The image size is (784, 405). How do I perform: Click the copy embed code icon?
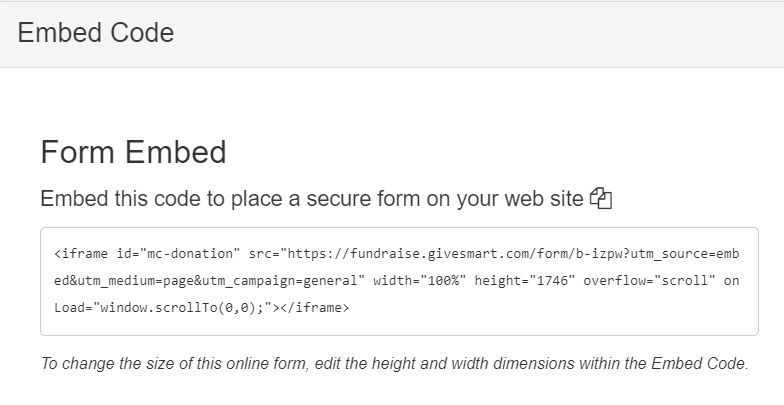600,198
